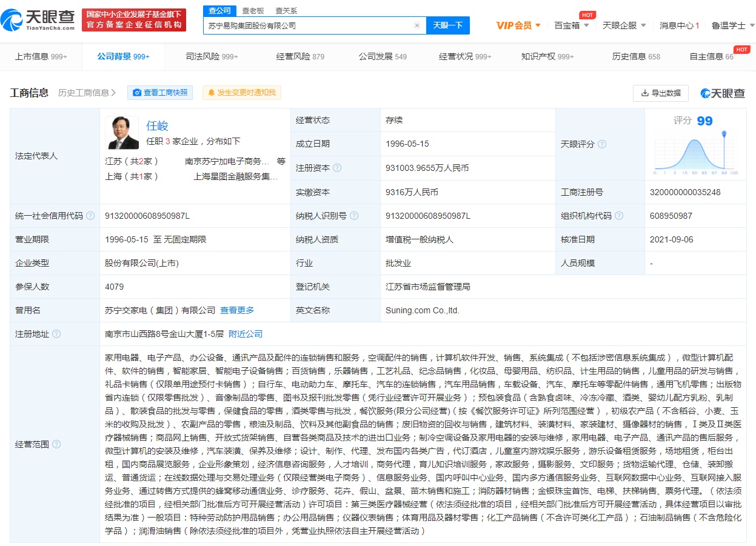Switch to the 知识产权 tab
Image resolution: width=756 pixels, height=546 pixels.
(547, 56)
